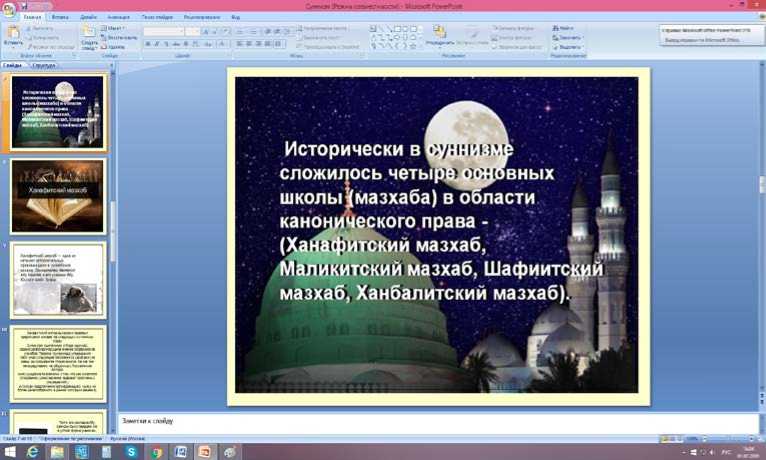Open Shape Fill (Заливка фигуры) dropdown
The width and height of the screenshot is (766, 460).
tap(512, 28)
